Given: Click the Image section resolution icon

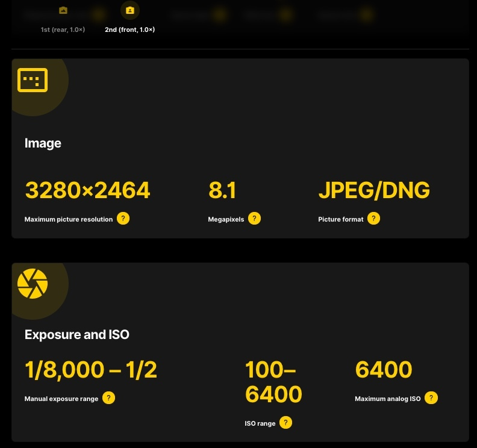Looking at the screenshot, I should (33, 80).
